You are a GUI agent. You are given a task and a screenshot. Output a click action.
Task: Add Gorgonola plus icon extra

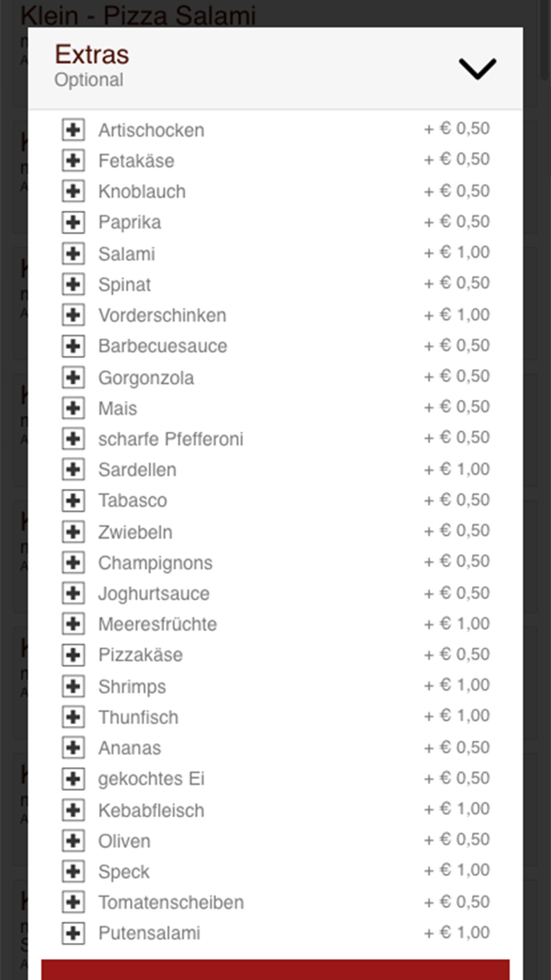click(x=73, y=378)
